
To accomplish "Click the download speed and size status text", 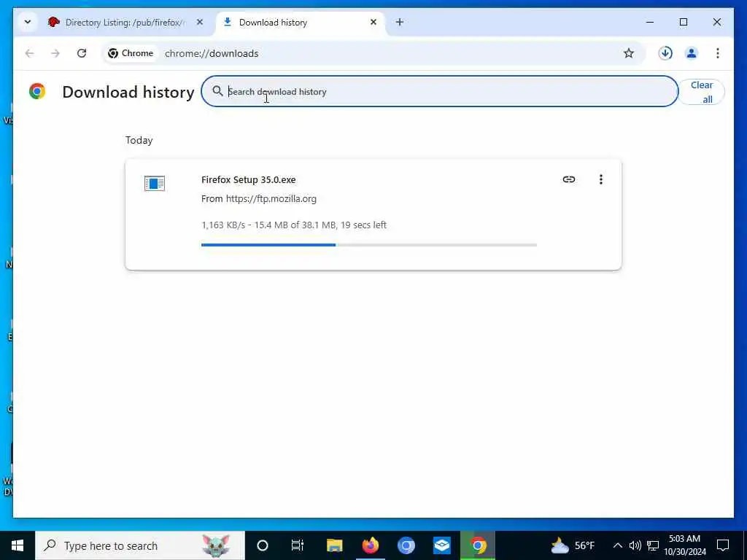I will 293,225.
